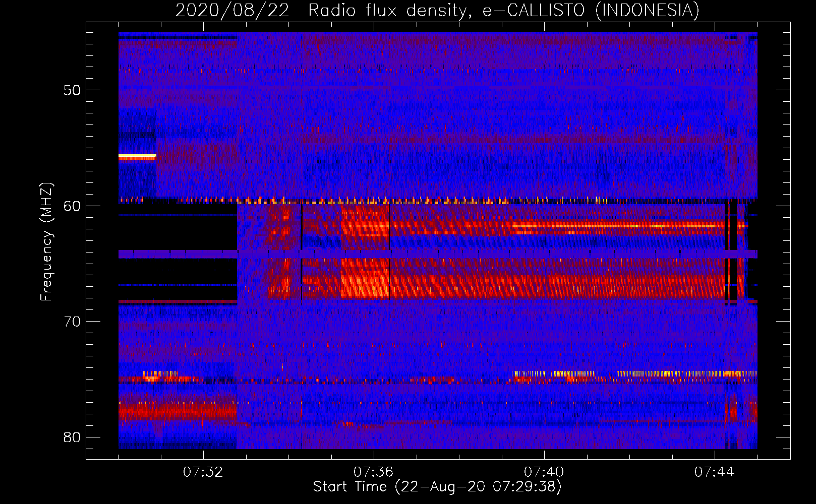This screenshot has height=504, width=816.
Task: Click the 60 MHz frequency tick label
Action: [x=72, y=206]
